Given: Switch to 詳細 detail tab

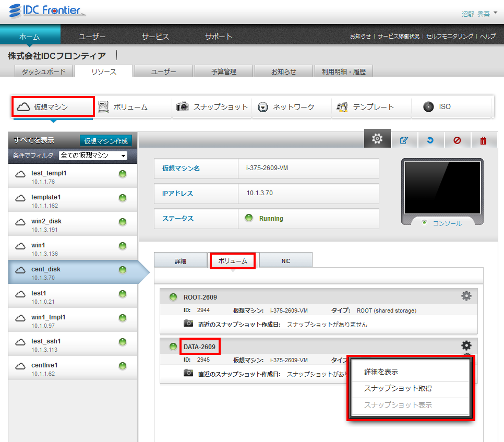Looking at the screenshot, I should 181,261.
